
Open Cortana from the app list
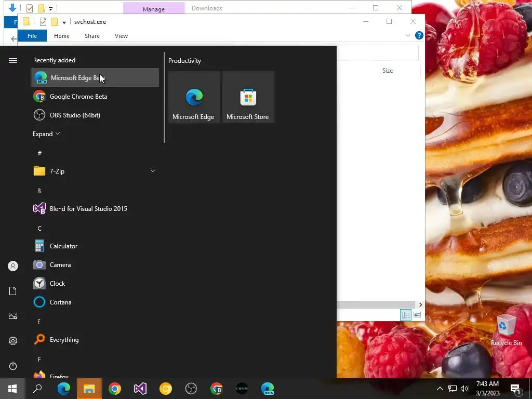[x=95, y=302]
